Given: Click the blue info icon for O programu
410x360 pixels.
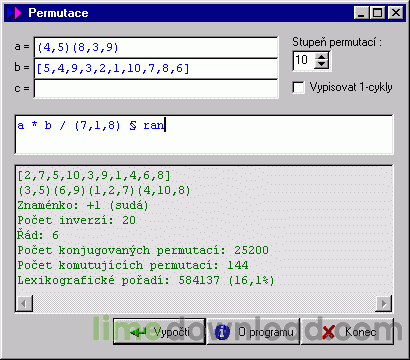Looking at the screenshot, I should 222,332.
